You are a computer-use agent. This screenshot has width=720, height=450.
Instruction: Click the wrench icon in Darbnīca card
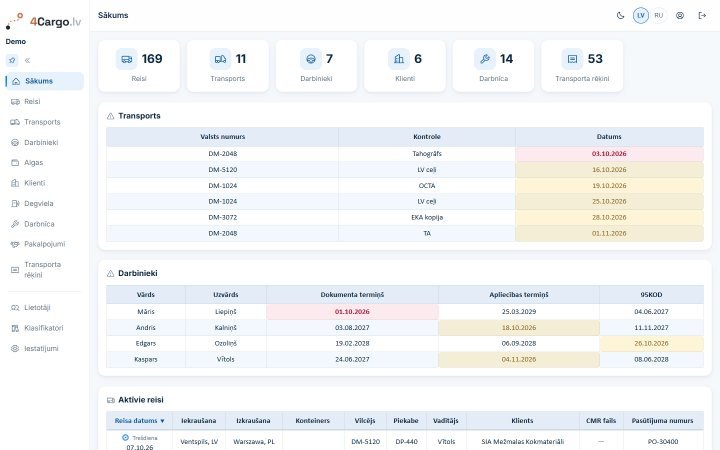pyautogui.click(x=485, y=59)
